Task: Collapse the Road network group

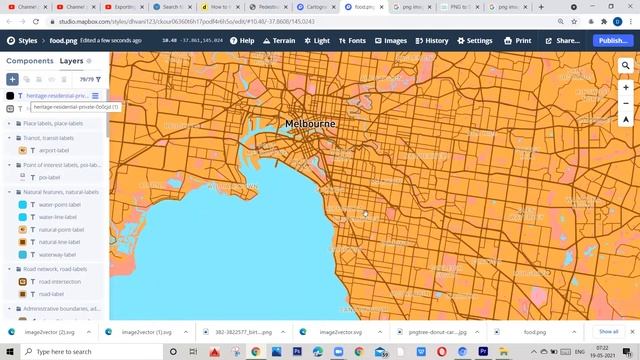Action: point(9,269)
